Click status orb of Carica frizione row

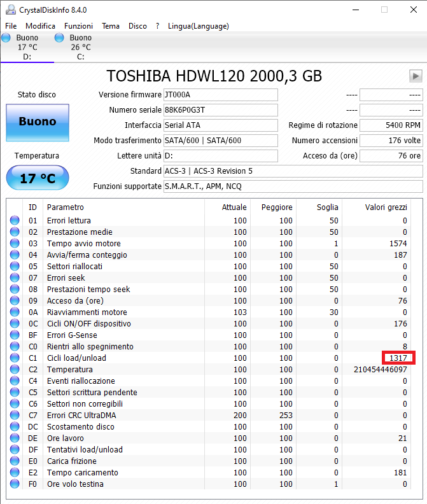[x=15, y=461]
